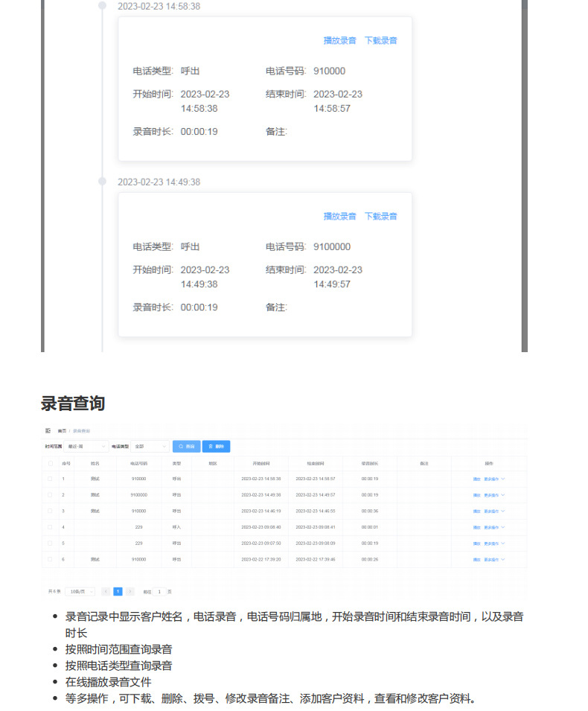Click bullet text 在线播放录音文件

(109, 682)
